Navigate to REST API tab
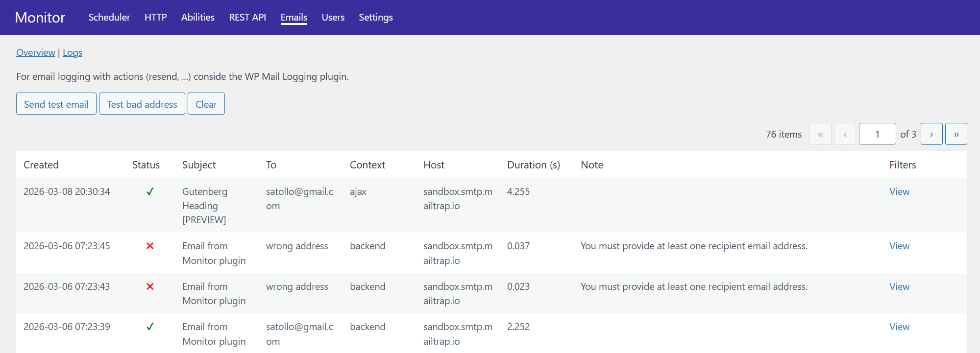Screen dimensions: 980x353 point(247,17)
